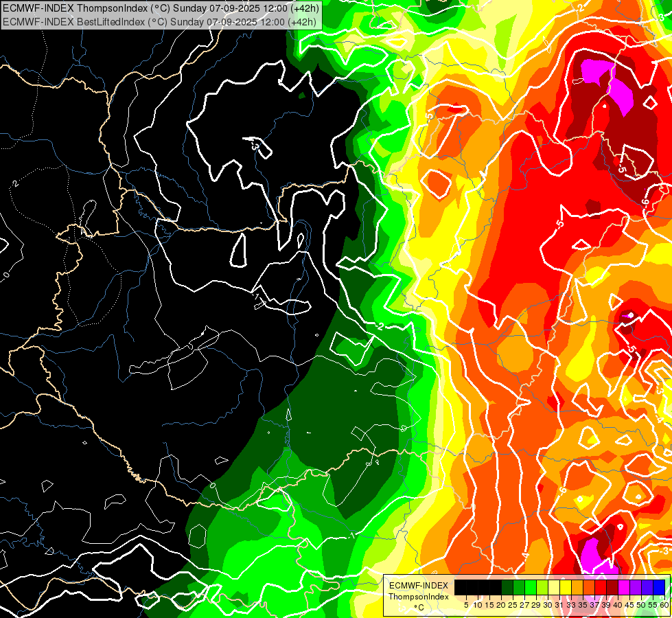Select the bright red legend swatch between 37 and 39
The image size is (672, 618).
coord(601,587)
